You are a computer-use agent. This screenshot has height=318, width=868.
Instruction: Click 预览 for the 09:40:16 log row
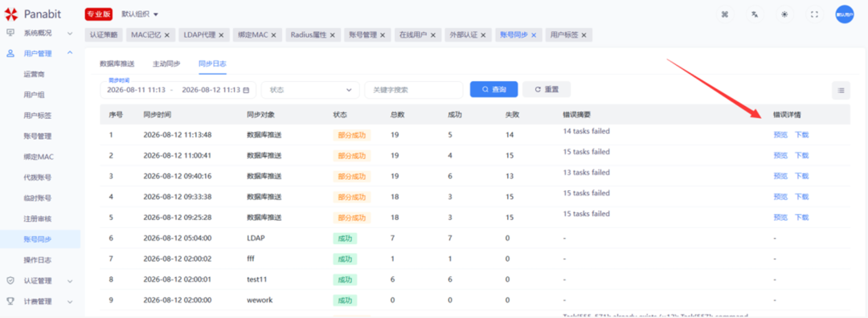780,176
